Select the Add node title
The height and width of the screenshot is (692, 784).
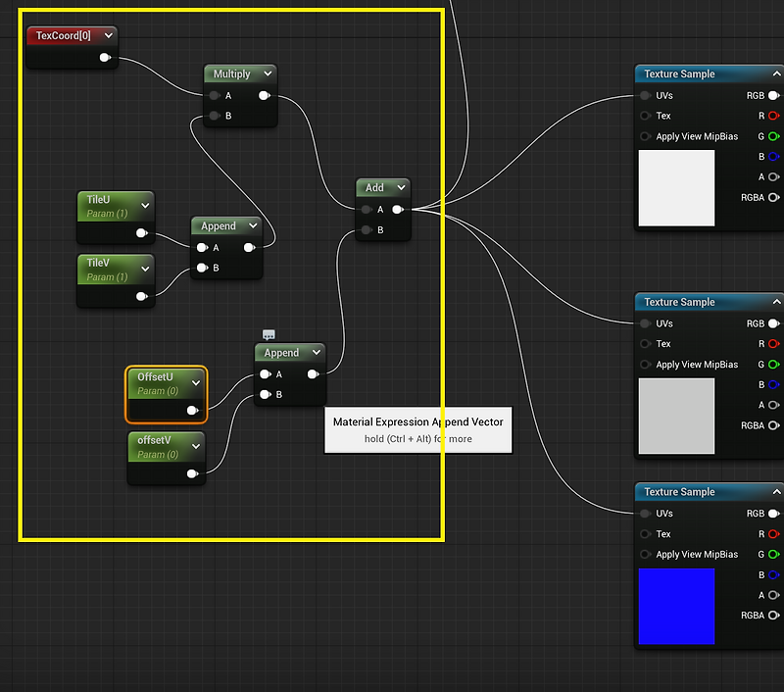[x=374, y=187]
